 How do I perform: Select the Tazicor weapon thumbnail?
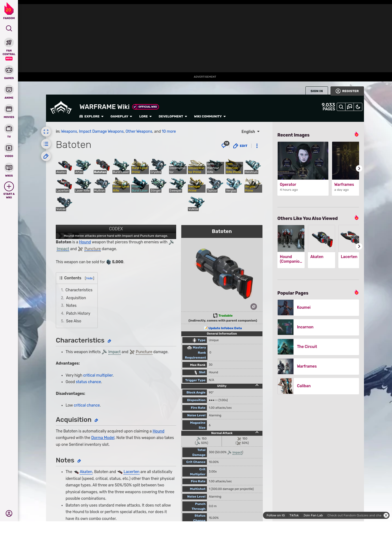click(215, 185)
